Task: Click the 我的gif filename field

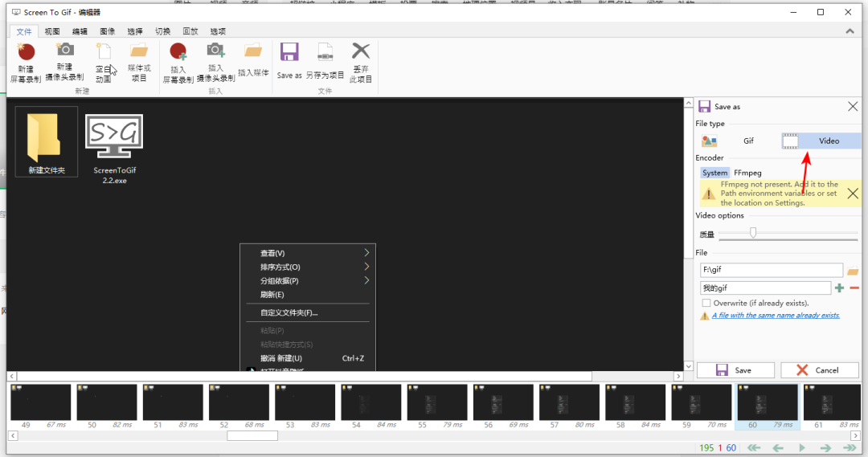Action: [x=765, y=288]
